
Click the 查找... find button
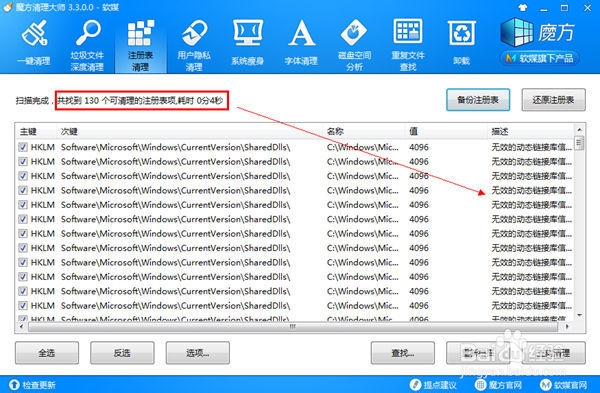click(403, 353)
